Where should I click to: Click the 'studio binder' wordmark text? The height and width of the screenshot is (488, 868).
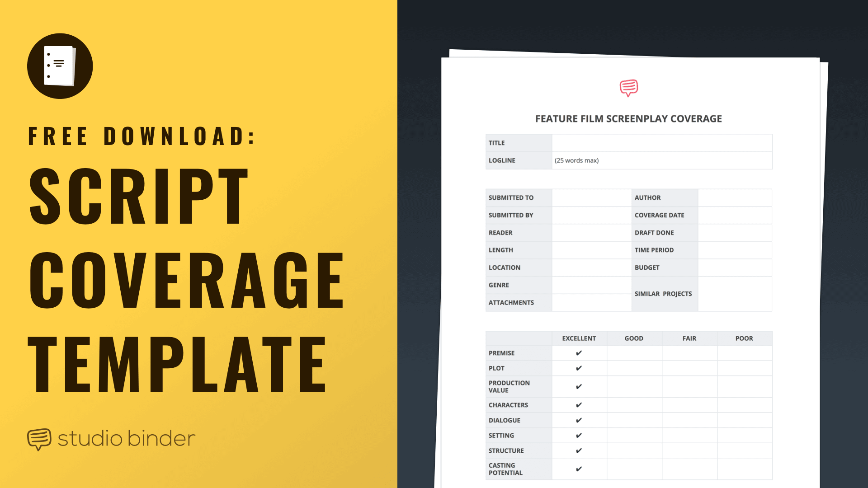(127, 439)
